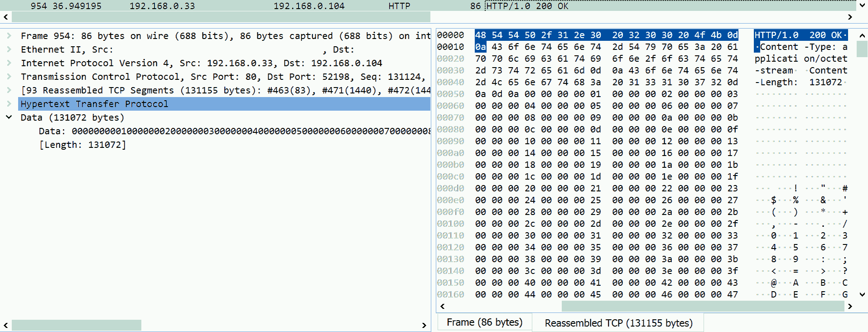Select the Data field hex value line

pyautogui.click(x=234, y=131)
